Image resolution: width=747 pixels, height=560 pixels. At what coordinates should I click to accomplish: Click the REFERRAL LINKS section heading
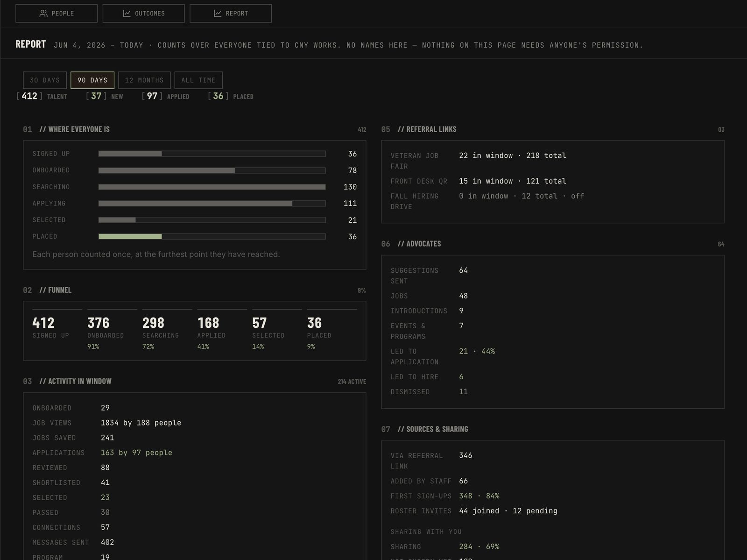[427, 129]
